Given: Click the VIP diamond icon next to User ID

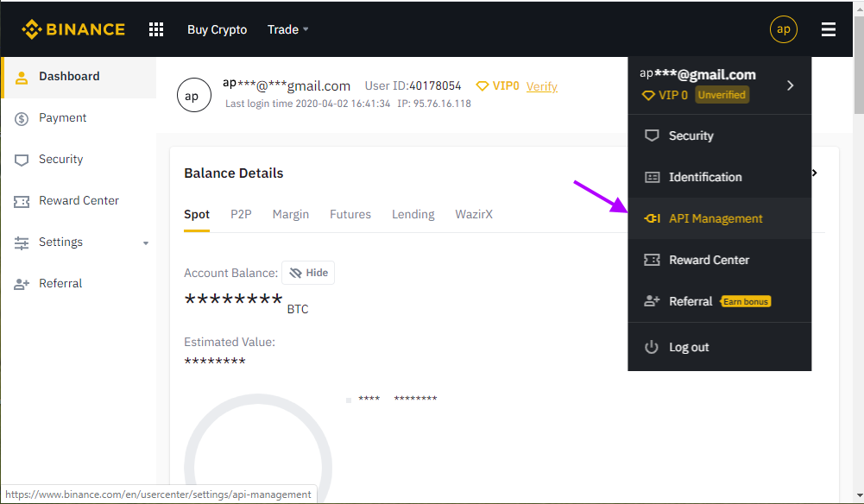Looking at the screenshot, I should coord(482,86).
